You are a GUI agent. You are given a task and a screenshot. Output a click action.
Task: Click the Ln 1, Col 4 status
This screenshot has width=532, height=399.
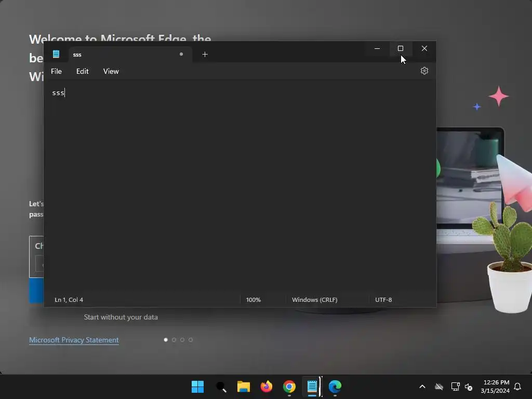point(69,300)
